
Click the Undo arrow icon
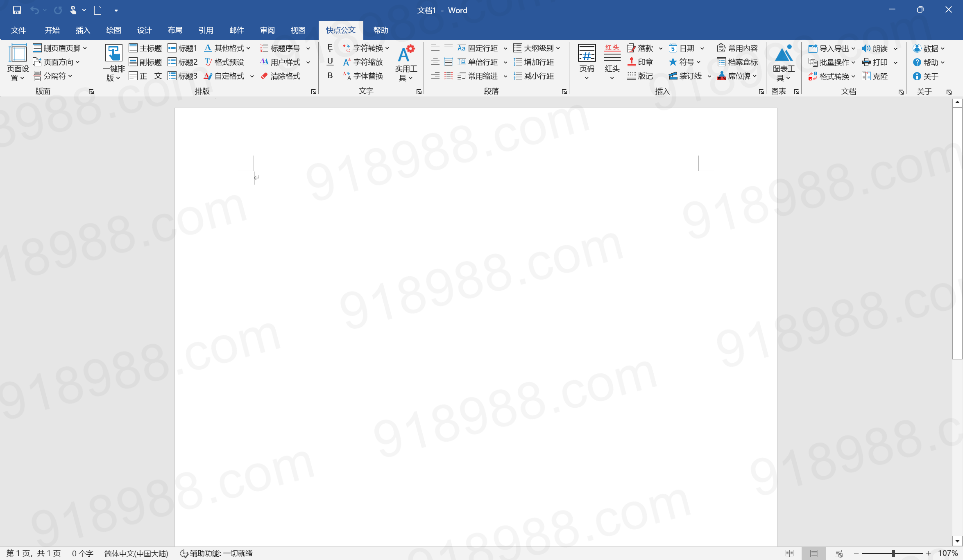click(34, 10)
